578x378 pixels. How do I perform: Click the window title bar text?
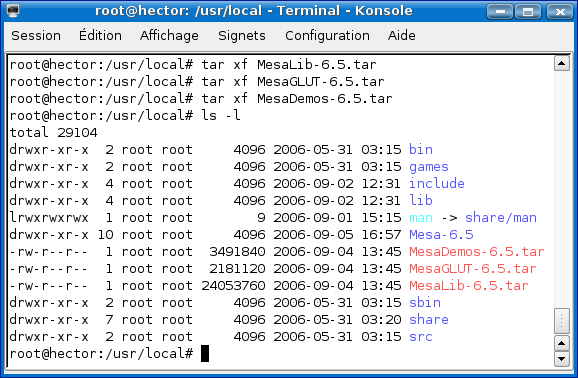[x=254, y=11]
